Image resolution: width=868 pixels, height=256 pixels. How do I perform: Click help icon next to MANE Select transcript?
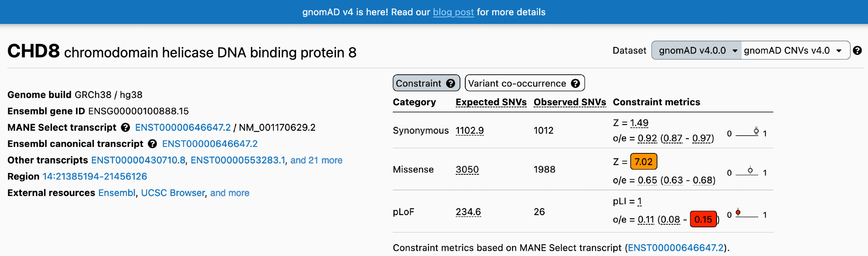[x=125, y=127]
